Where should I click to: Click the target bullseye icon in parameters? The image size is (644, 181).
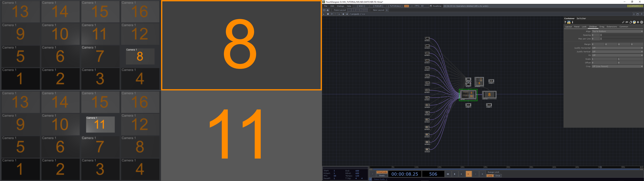(641, 22)
